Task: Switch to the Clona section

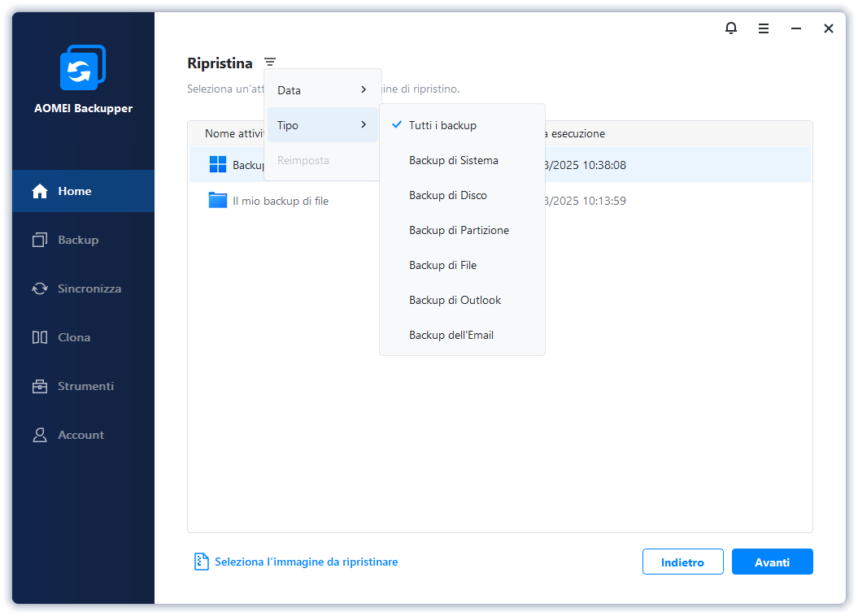Action: 83,337
